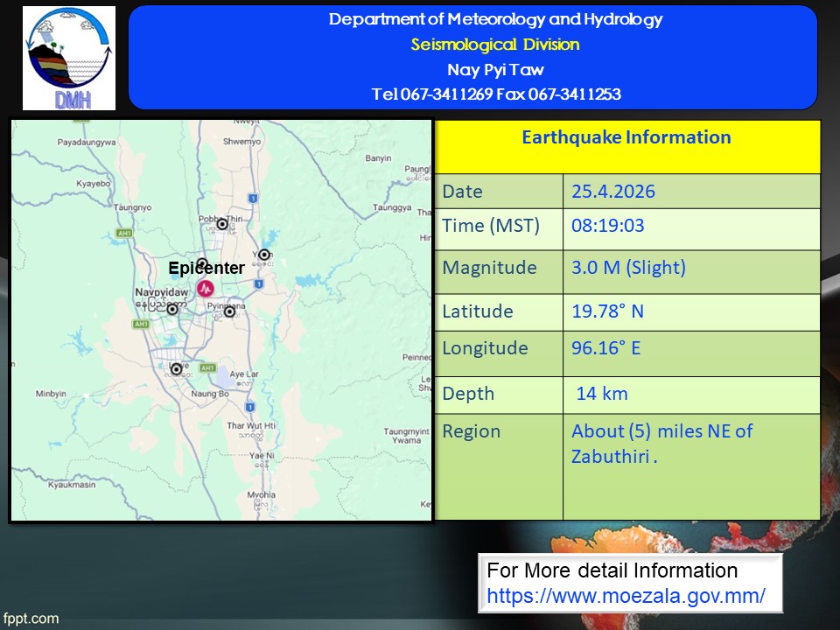This screenshot has height=630, width=840.
Task: Click the red epicenter seismic marker
Action: [x=206, y=287]
